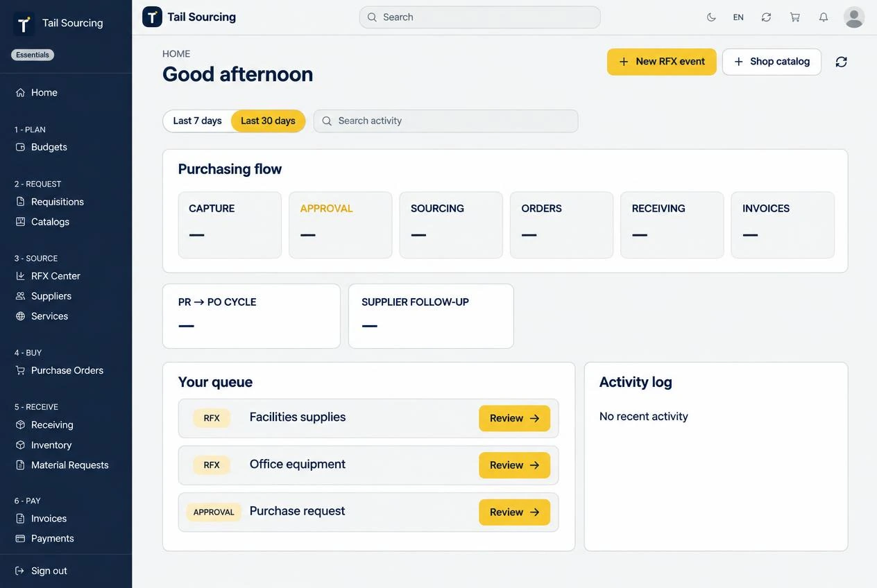Click the Requisitions document icon

coord(20,202)
